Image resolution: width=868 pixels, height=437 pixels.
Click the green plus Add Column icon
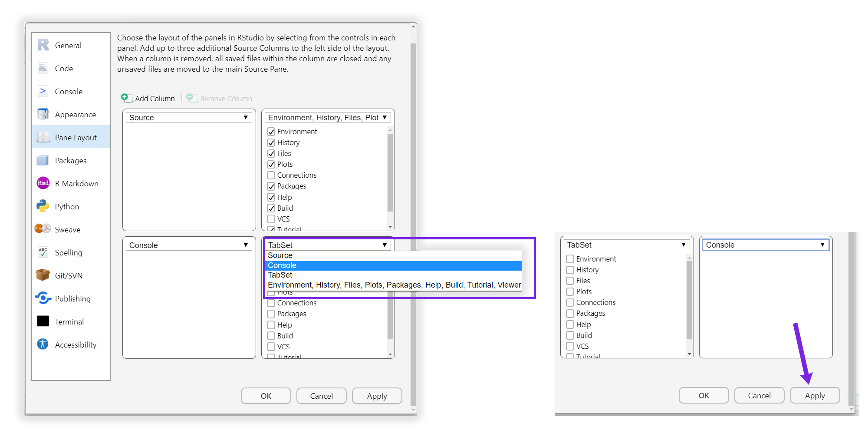[126, 98]
